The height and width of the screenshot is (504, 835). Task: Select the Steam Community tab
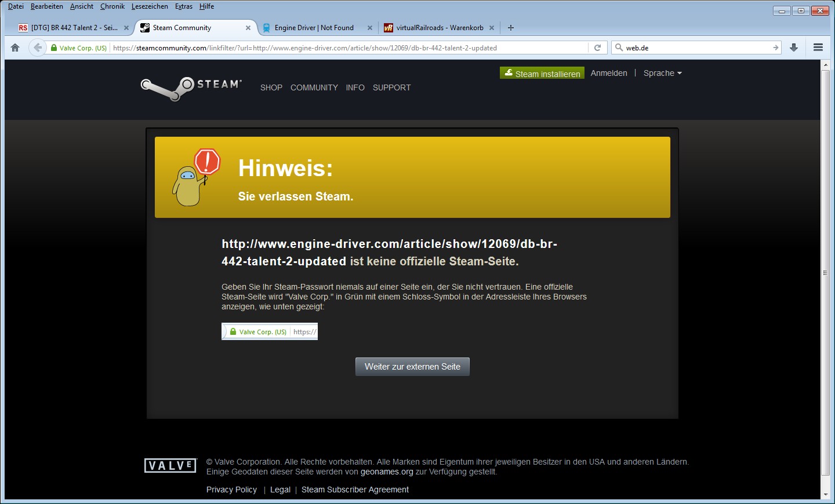point(195,28)
